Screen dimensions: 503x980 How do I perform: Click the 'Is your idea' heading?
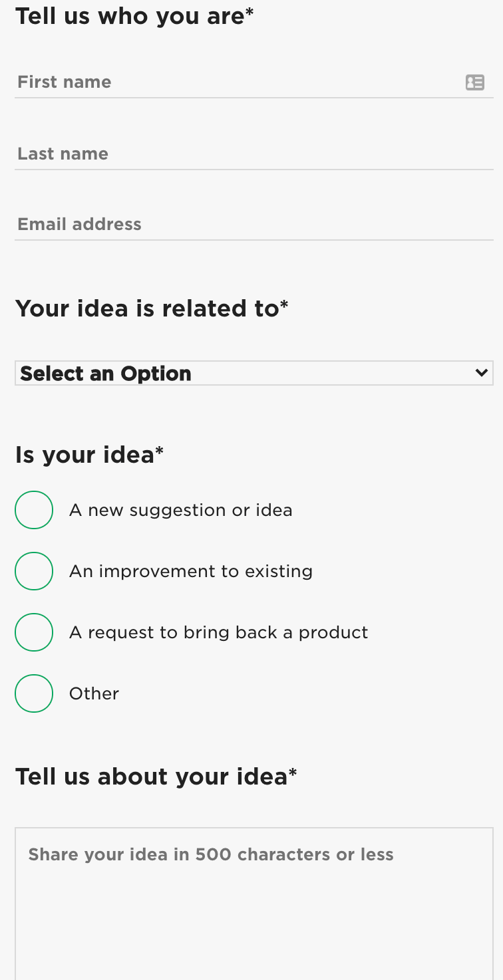pyautogui.click(x=89, y=455)
